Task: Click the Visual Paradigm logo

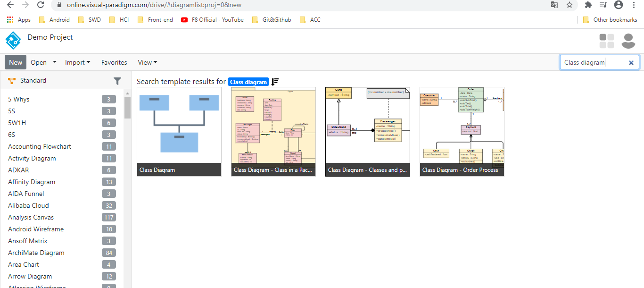Action: (13, 40)
